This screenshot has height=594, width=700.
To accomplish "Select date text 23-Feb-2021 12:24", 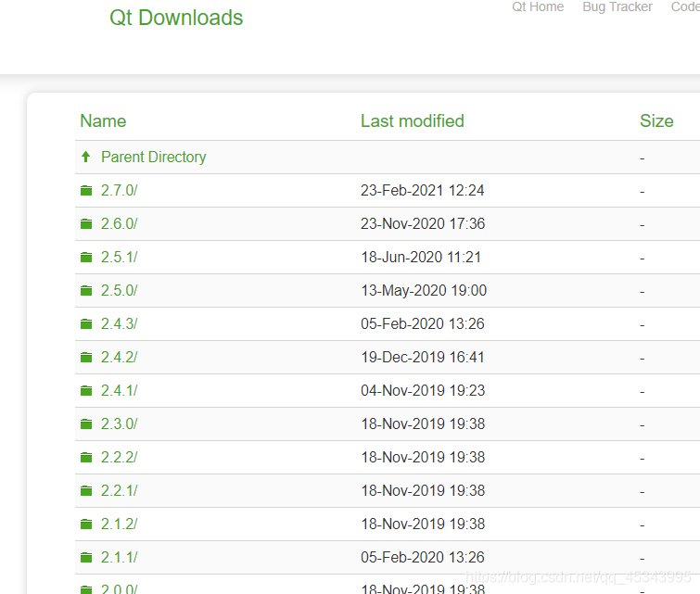I will click(x=423, y=191).
